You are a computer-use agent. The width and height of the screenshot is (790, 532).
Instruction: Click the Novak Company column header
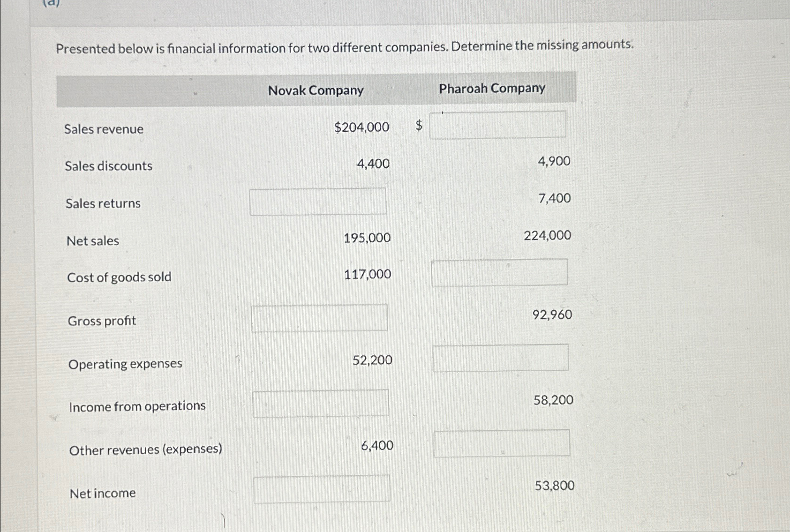coord(316,90)
